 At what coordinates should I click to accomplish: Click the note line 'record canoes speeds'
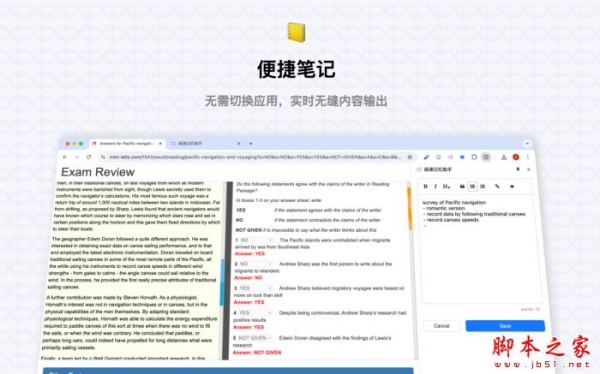[x=453, y=220]
